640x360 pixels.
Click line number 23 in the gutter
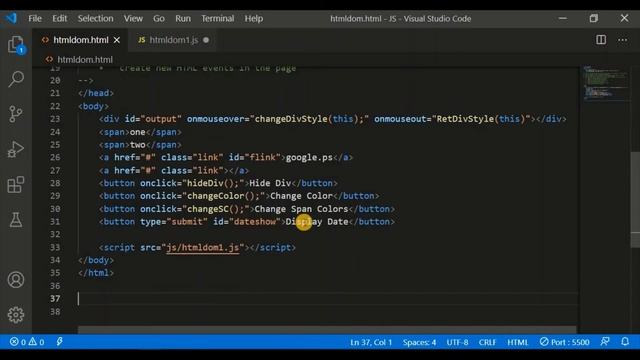click(55, 119)
